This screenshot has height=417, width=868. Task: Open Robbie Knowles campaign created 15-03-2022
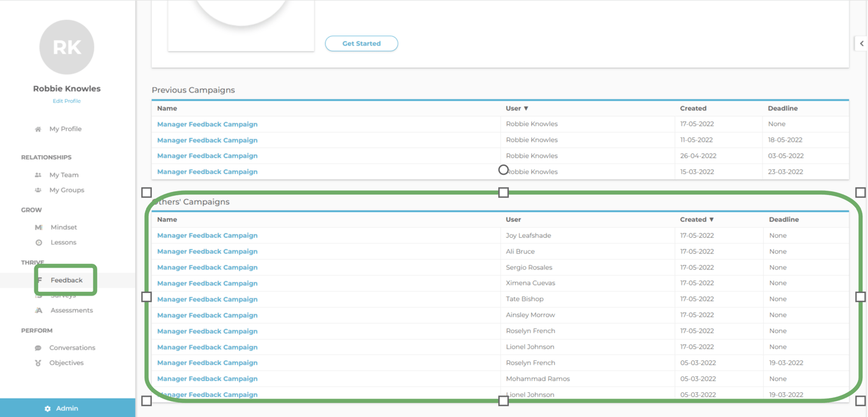(x=207, y=172)
